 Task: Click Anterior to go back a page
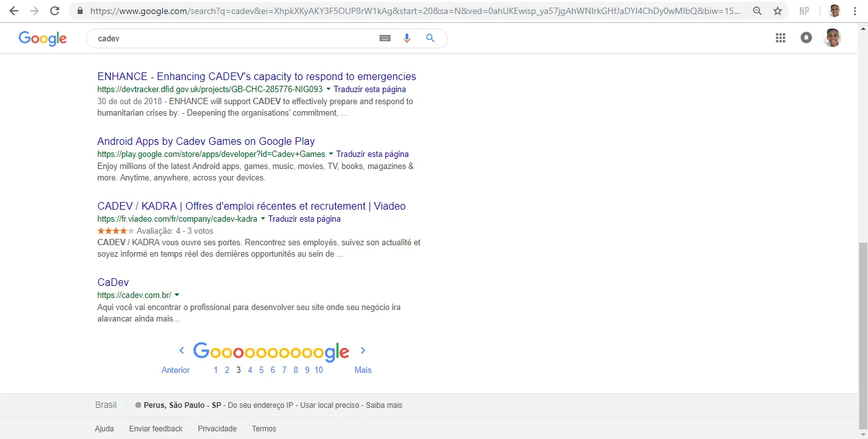click(x=176, y=370)
